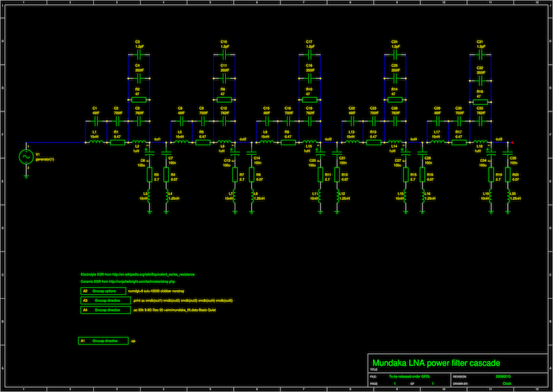Screen dimensions: 553x392
Task: Select resistor R4 0.07 symbol
Action: coord(166,175)
